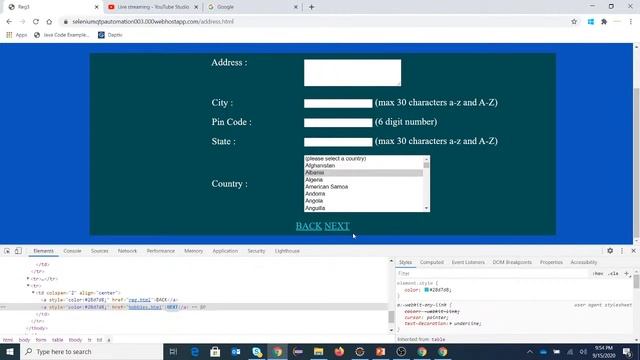Image resolution: width=640 pixels, height=360 pixels.
Task: Click the NEXT link
Action: click(x=337, y=226)
